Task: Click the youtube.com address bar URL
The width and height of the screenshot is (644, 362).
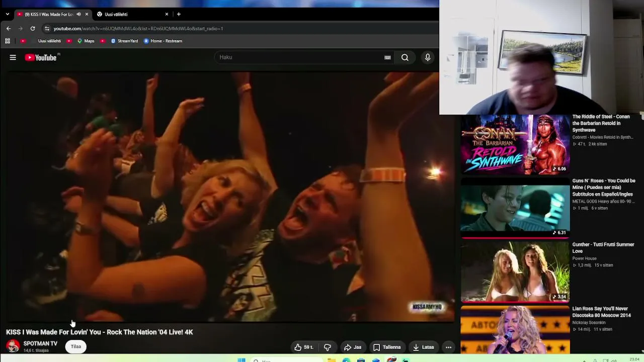Action: (x=138, y=29)
